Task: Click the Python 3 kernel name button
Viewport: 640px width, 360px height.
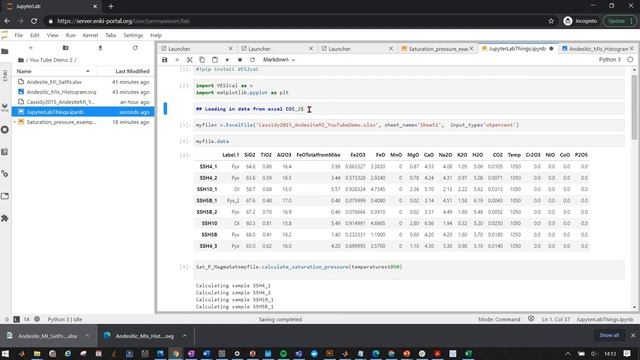Action: point(609,60)
